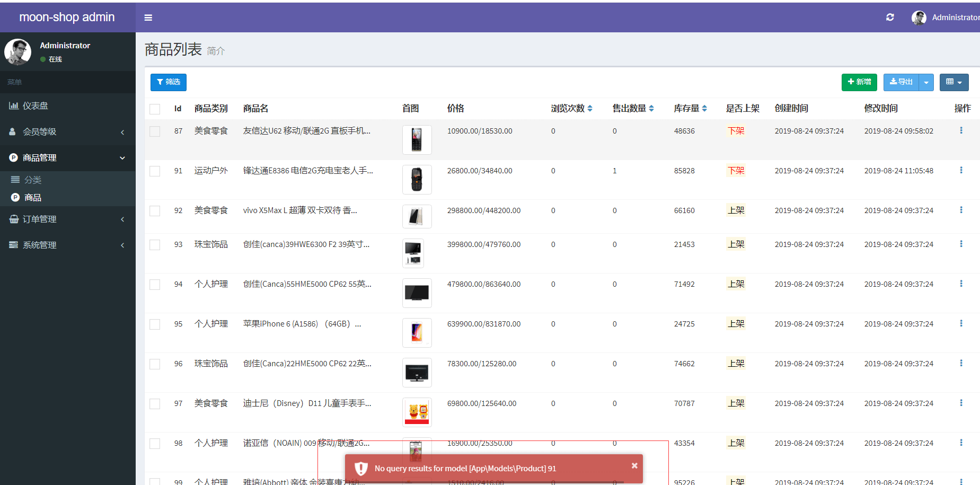Open actions menu for product 98
Screen dimensions: 980x485
961,443
